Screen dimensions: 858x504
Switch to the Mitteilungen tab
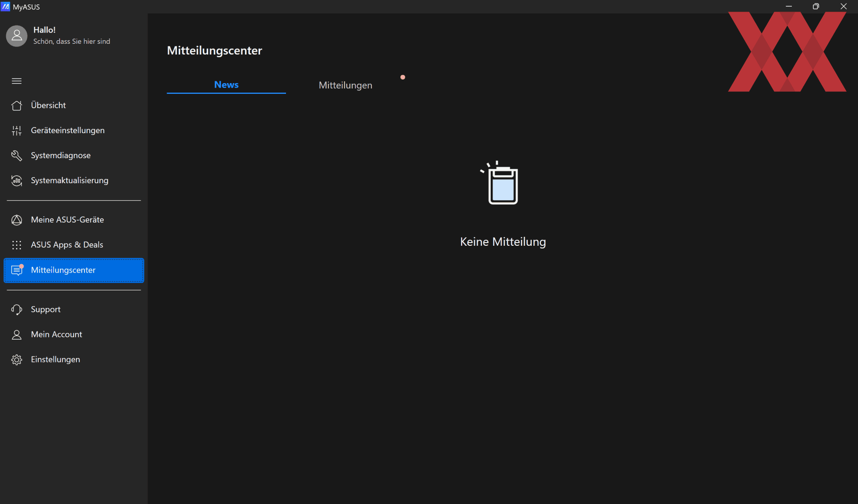345,85
